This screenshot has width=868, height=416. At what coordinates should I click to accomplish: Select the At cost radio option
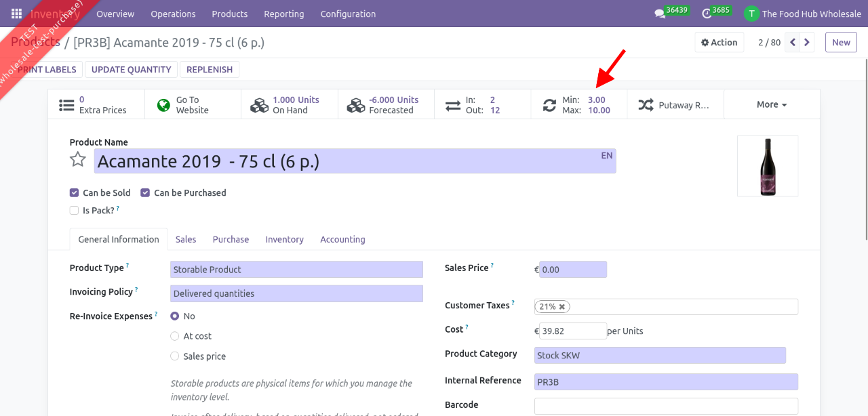tap(175, 336)
